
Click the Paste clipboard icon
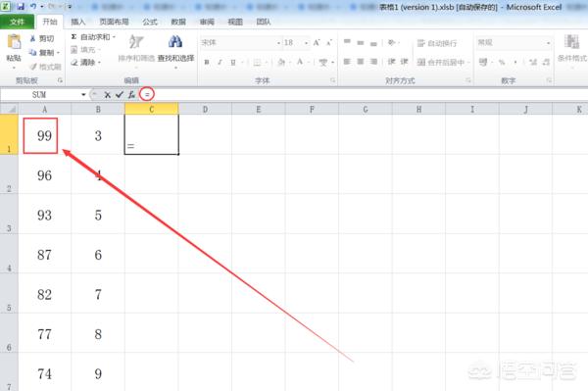pyautogui.click(x=14, y=42)
